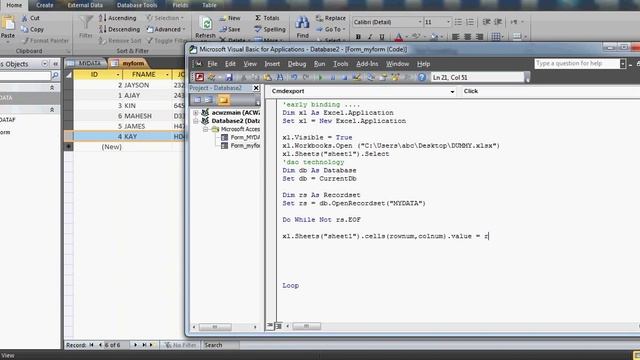Open the Advanced filter dropdown

click(x=166, y=29)
